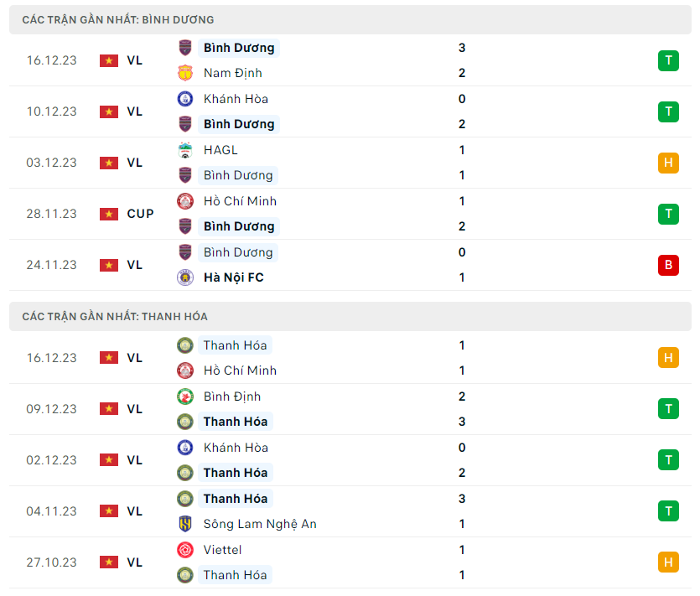This screenshot has width=700, height=596.
Task: Open the Hồ Chí Minh vs Bình Dương CUP label
Action: (140, 214)
